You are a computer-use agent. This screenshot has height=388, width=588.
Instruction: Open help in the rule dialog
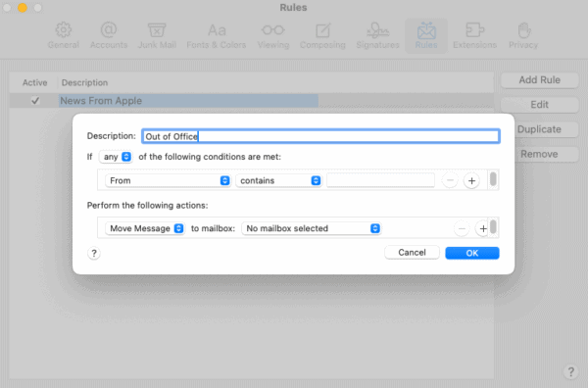tap(94, 254)
